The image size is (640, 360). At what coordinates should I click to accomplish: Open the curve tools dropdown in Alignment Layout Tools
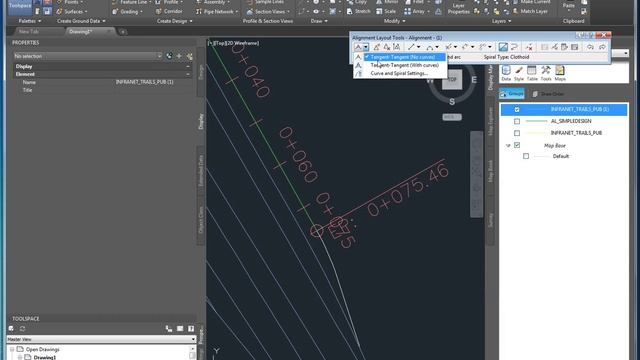[437, 47]
